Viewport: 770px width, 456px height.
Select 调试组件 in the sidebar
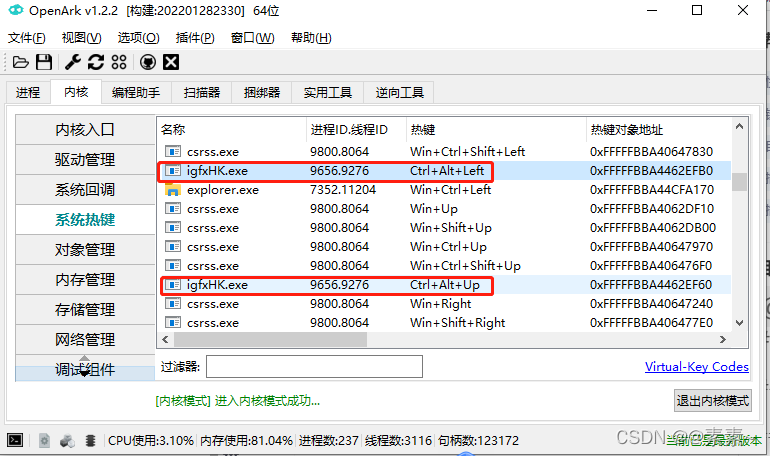pos(85,369)
